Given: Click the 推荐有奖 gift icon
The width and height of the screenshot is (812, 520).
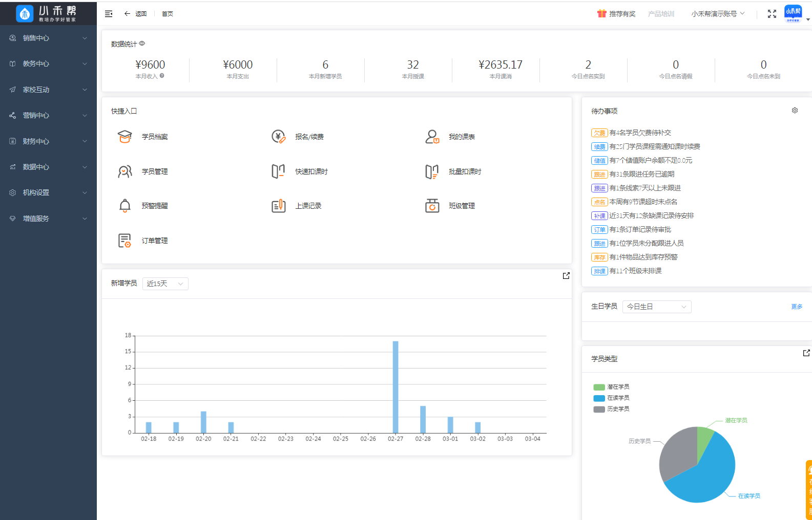Looking at the screenshot, I should pos(602,14).
